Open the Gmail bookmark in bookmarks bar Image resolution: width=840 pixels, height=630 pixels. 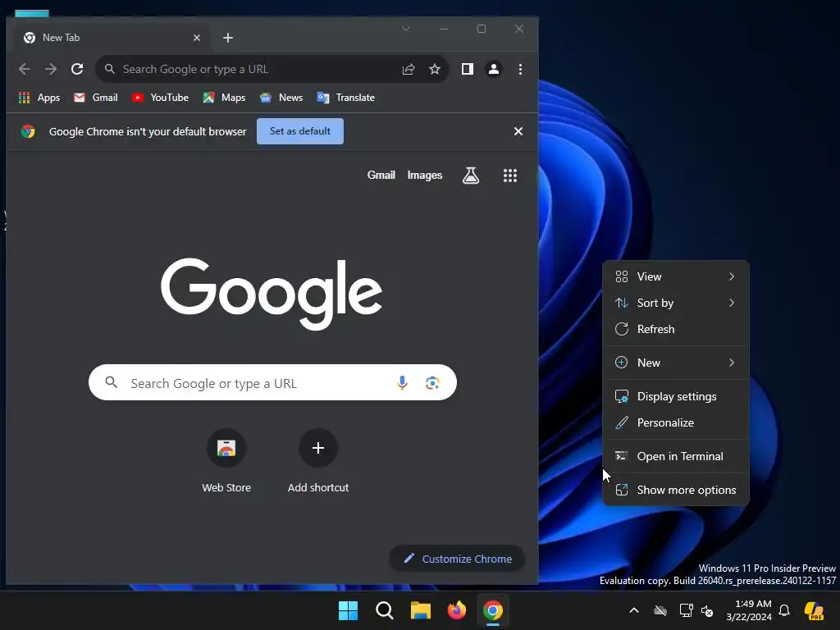96,98
